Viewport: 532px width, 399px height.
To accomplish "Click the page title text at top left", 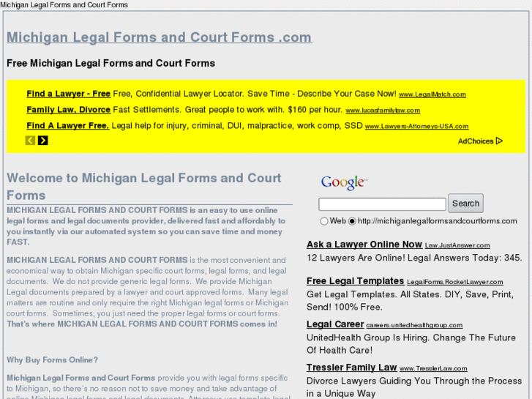I will click(64, 4).
